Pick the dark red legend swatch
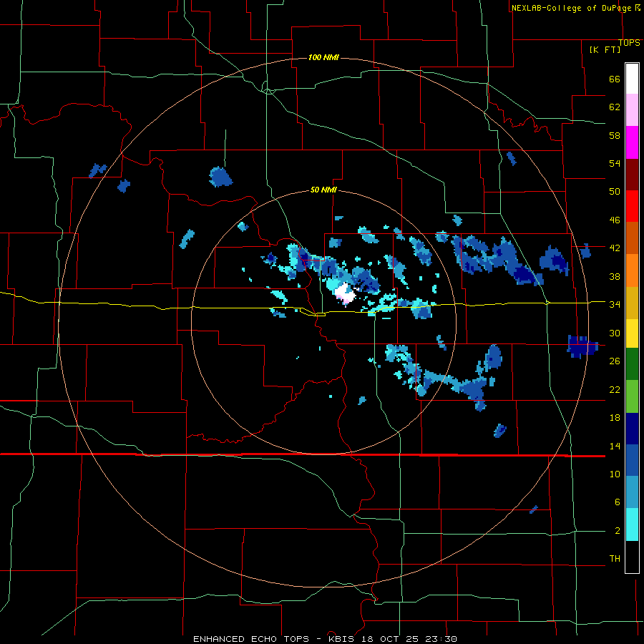The image size is (644, 644). (632, 175)
